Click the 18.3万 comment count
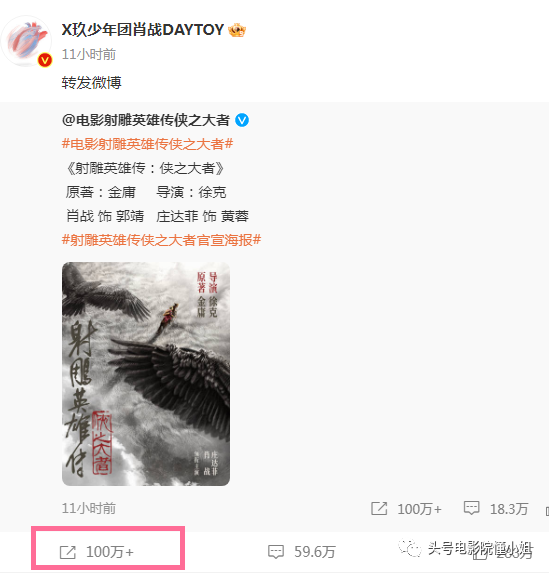This screenshot has width=549, height=573. 509,509
